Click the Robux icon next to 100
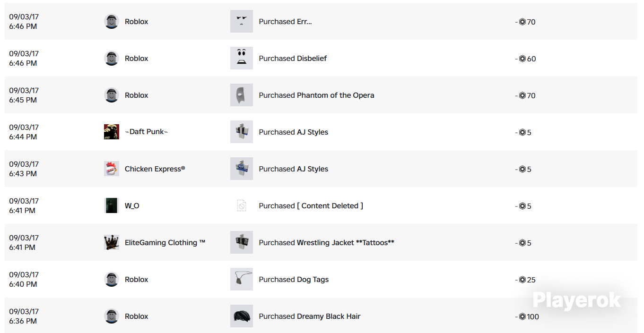Image resolution: width=644 pixels, height=333 pixels. click(x=522, y=316)
